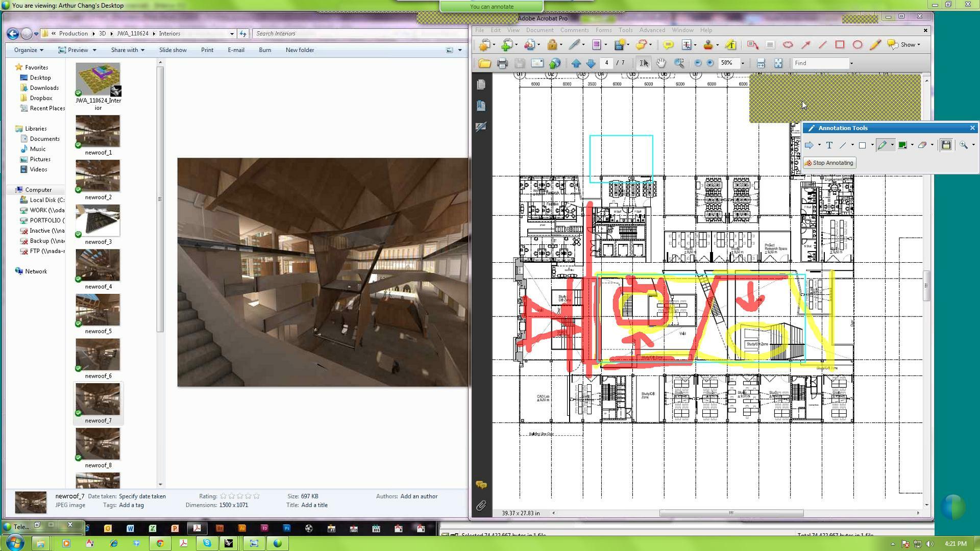Click Print in Explorer toolbar
Image resolution: width=980 pixels, height=551 pixels.
click(207, 50)
